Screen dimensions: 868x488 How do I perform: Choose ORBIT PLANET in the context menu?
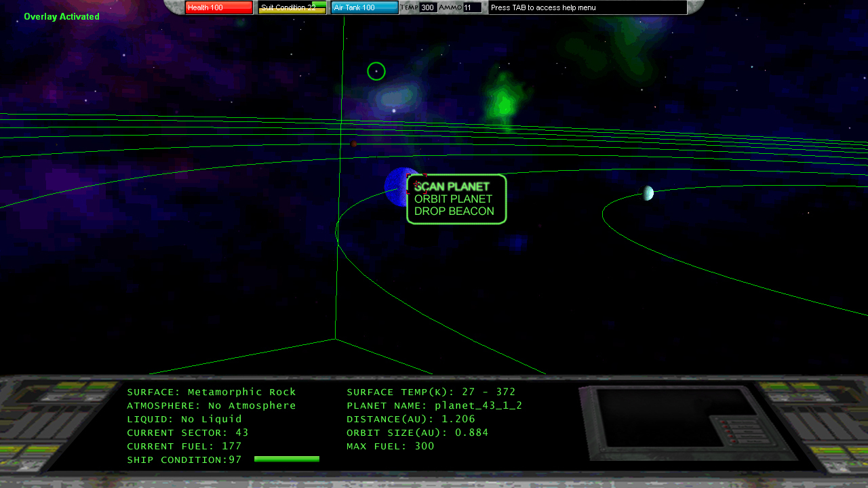coord(453,199)
